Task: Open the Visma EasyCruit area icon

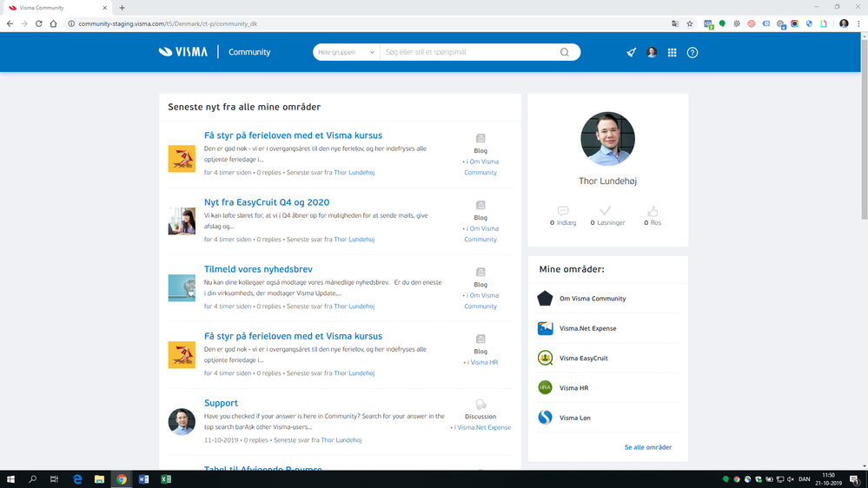Action: coord(546,358)
